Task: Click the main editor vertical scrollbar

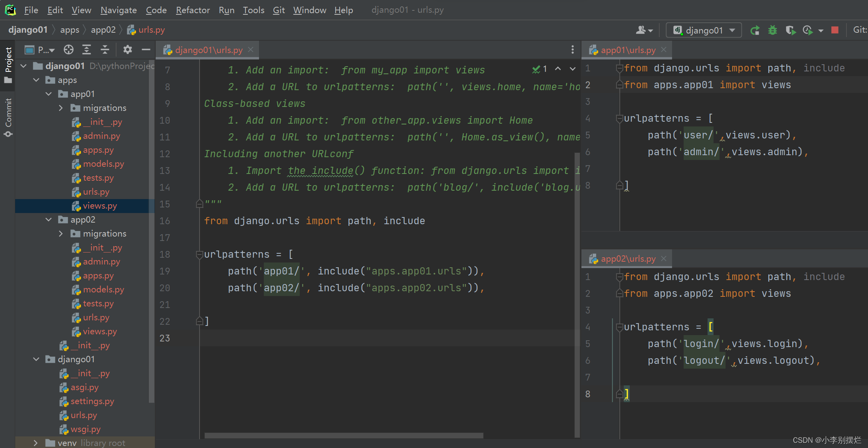Action: (577, 295)
